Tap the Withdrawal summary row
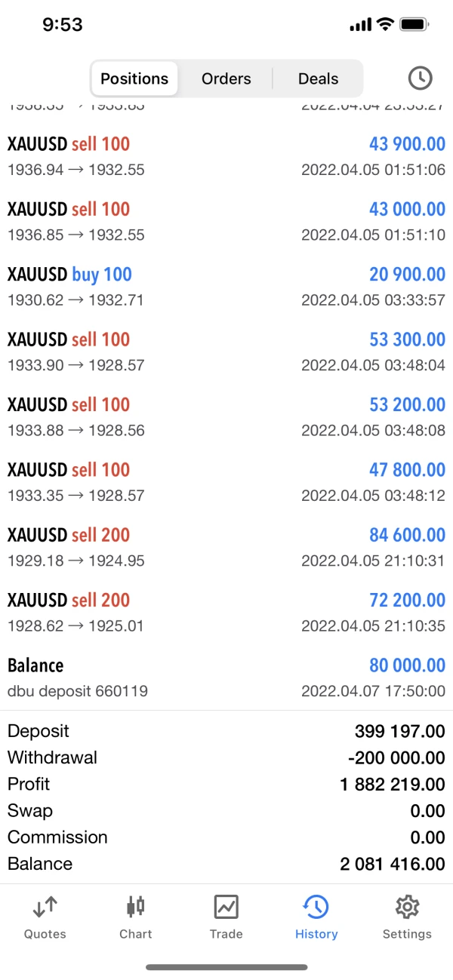This screenshot has width=453, height=980. point(226,757)
